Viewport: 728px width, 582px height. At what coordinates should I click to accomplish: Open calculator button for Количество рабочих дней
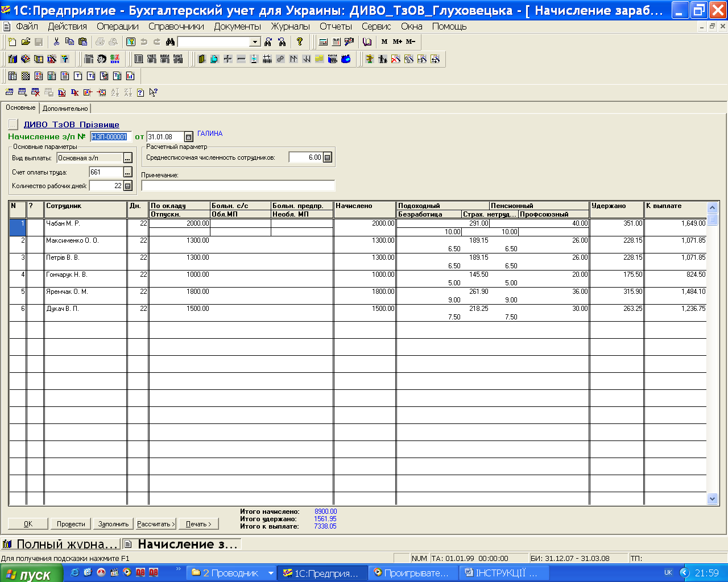coord(127,186)
